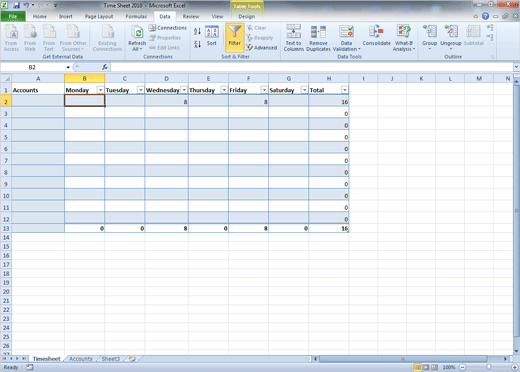Open the Sort dialog
This screenshot has width=520, height=372.
pyautogui.click(x=212, y=36)
